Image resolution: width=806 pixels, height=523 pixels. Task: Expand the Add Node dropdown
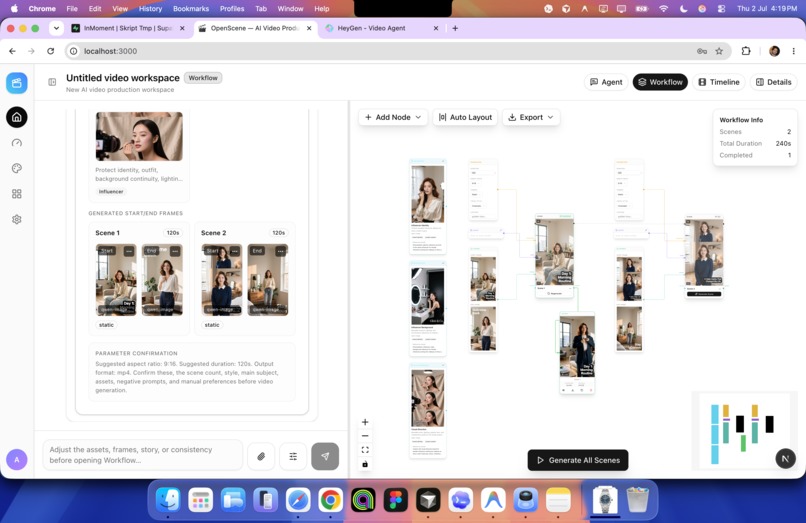[x=393, y=117]
